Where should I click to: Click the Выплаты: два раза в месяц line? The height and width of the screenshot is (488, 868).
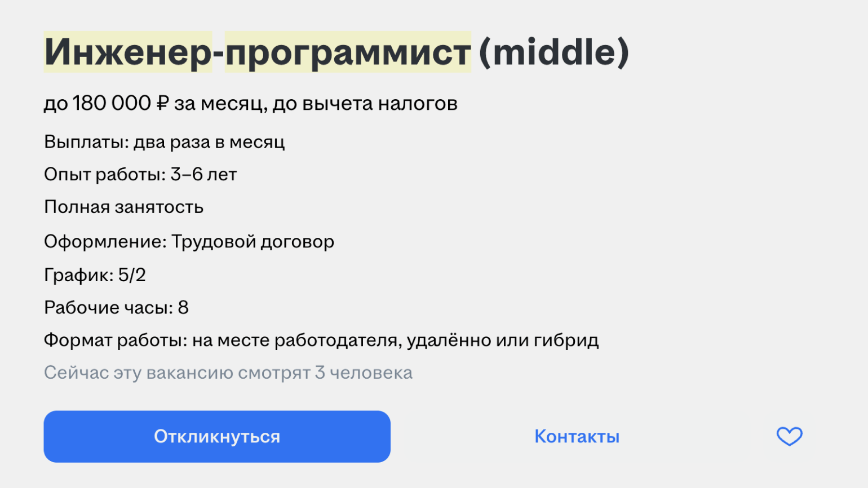click(x=164, y=142)
